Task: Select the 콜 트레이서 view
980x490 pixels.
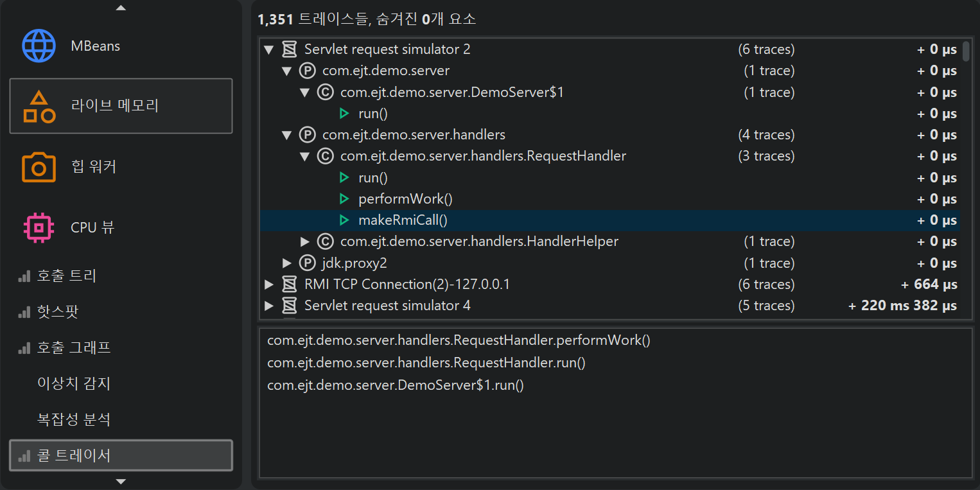Action: pyautogui.click(x=74, y=455)
